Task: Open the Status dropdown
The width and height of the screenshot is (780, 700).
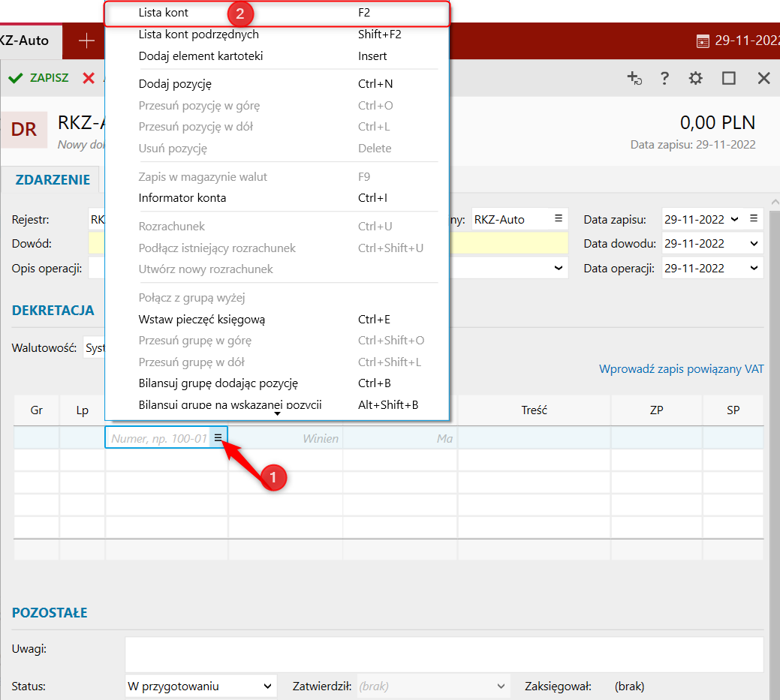Action: point(201,686)
